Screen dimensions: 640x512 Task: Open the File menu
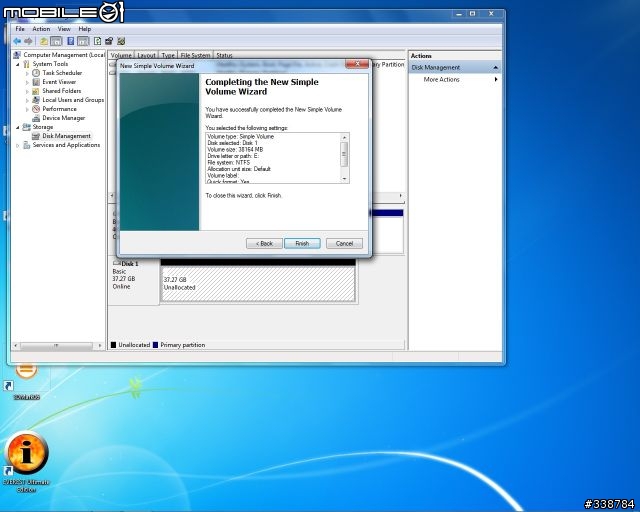[x=20, y=29]
